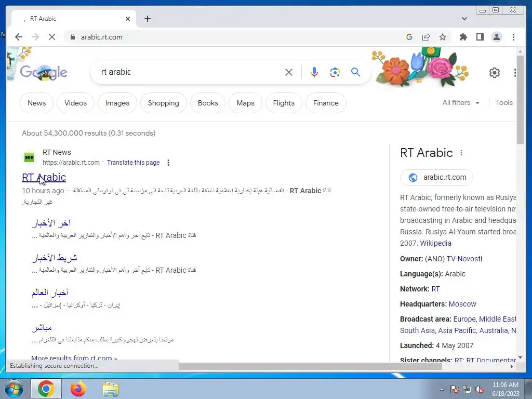Open the tab search chevron

(x=464, y=19)
